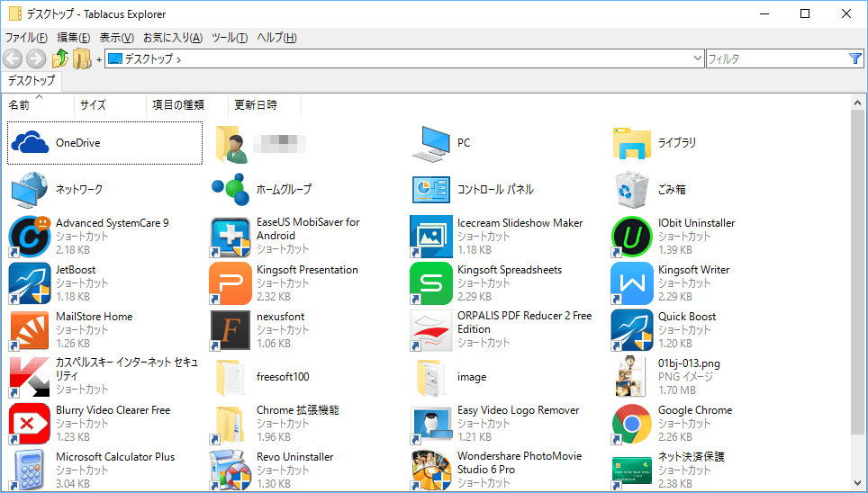The width and height of the screenshot is (868, 493).
Task: Select EaseUS MobiSaver for Android icon
Action: [x=231, y=237]
